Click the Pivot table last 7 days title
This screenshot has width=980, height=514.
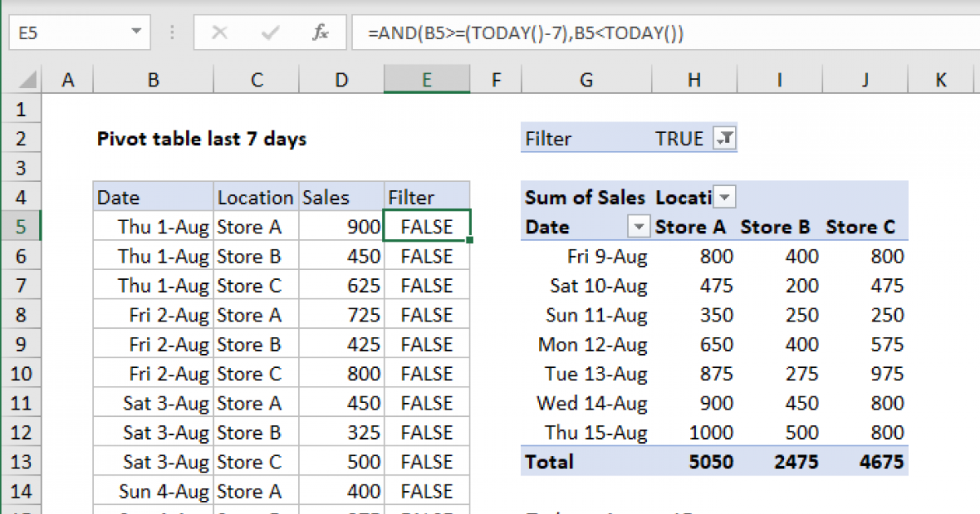pos(202,139)
